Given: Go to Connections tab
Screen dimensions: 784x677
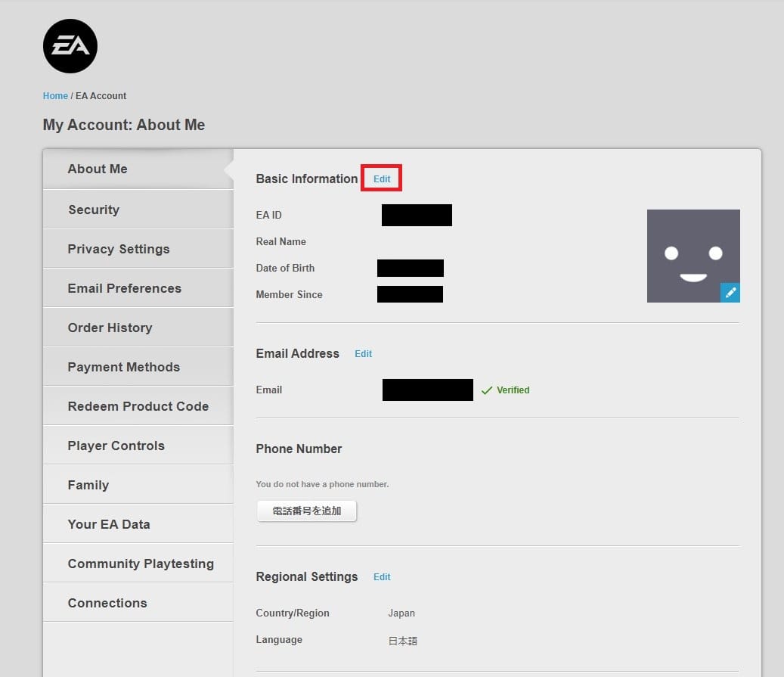Looking at the screenshot, I should [x=138, y=603].
